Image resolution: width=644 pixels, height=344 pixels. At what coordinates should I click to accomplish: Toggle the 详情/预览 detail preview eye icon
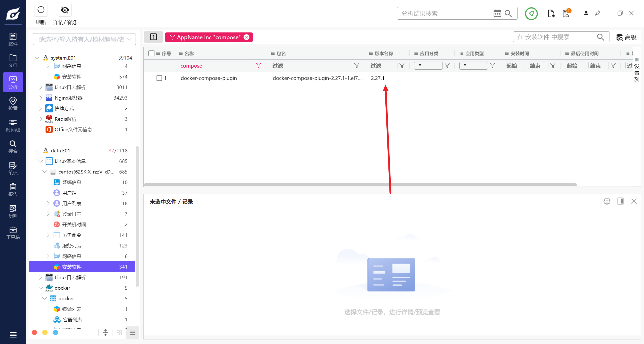coord(65,10)
